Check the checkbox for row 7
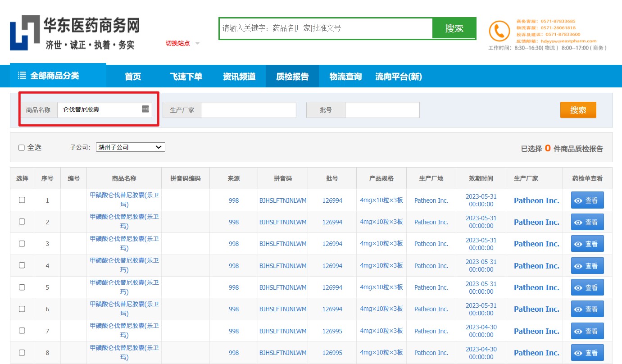 [22, 331]
